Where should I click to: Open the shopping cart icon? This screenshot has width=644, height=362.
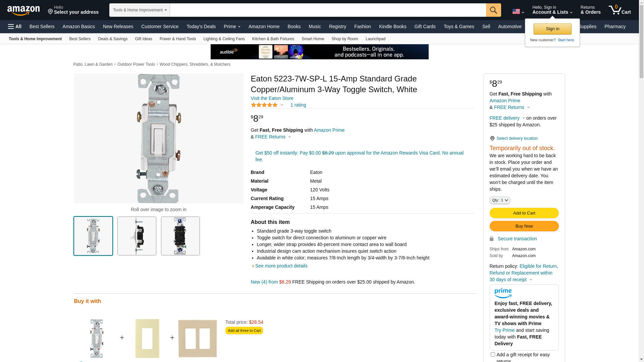(620, 10)
